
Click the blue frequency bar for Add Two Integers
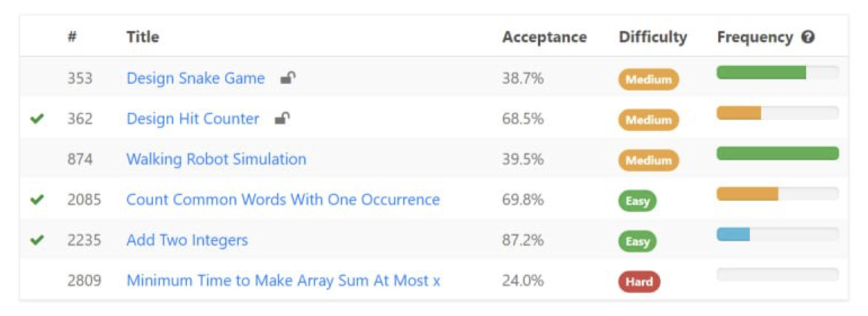[x=733, y=234]
